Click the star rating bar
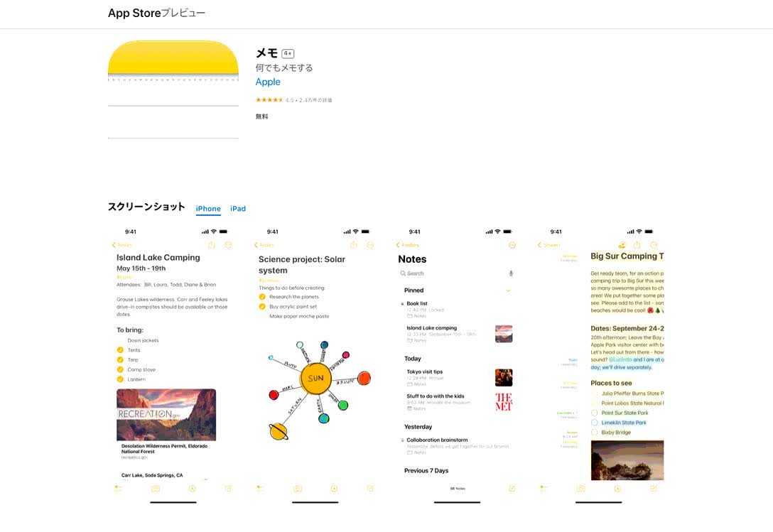 (x=269, y=100)
